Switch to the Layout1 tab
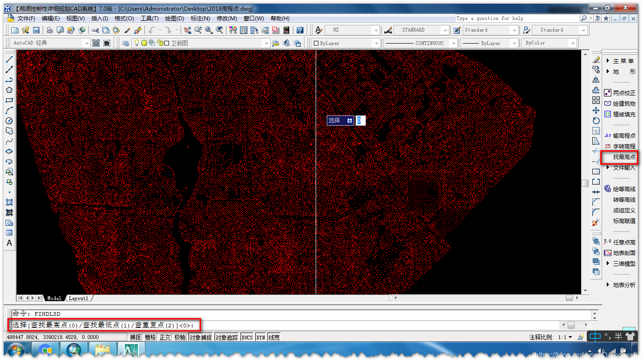This screenshot has width=642, height=364. click(78, 298)
